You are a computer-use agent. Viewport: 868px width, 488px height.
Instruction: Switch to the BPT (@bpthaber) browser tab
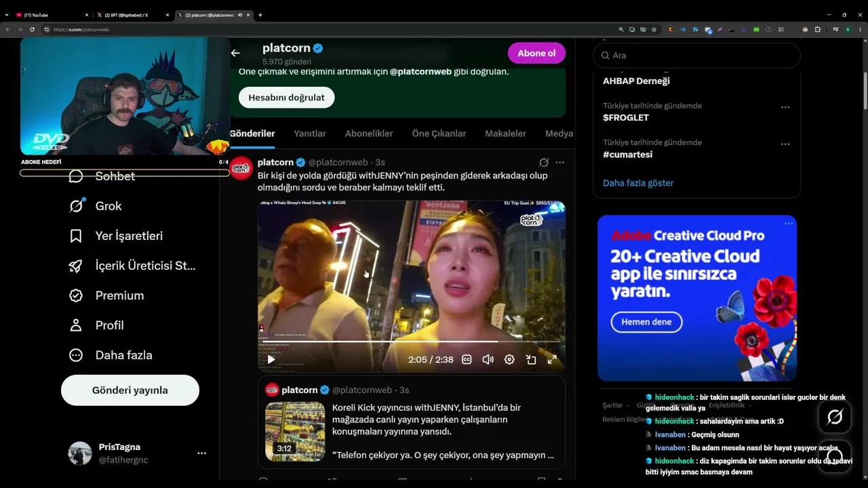tap(133, 15)
